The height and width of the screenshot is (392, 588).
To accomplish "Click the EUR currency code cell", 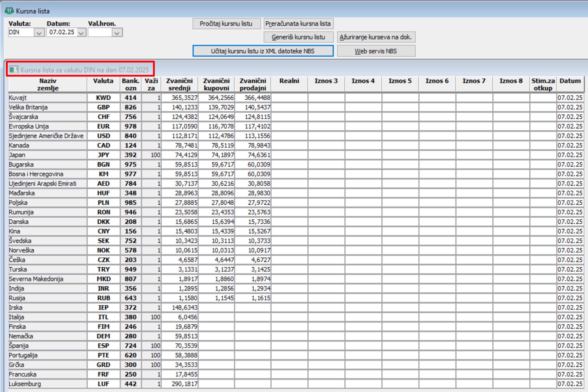I will [103, 127].
